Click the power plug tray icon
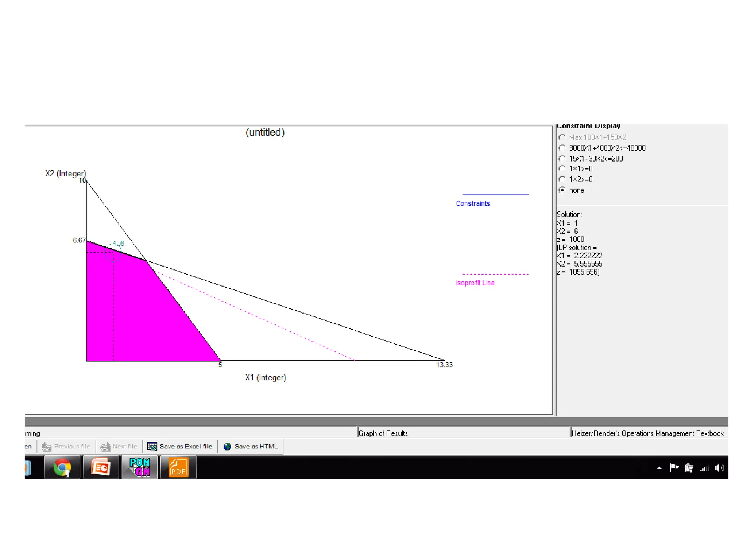The width and height of the screenshot is (747, 560). click(689, 468)
